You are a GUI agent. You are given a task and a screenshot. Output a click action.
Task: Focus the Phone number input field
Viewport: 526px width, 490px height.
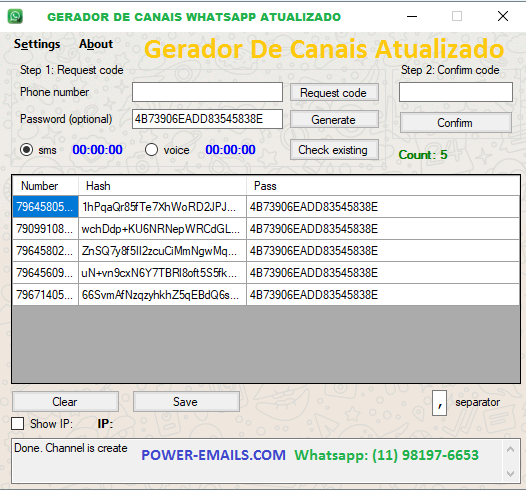tap(207, 92)
